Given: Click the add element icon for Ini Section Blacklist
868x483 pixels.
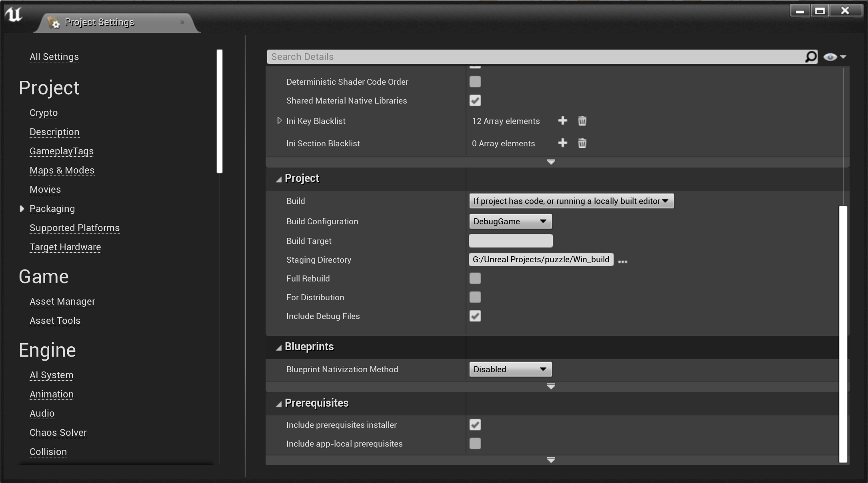Looking at the screenshot, I should click(x=562, y=144).
